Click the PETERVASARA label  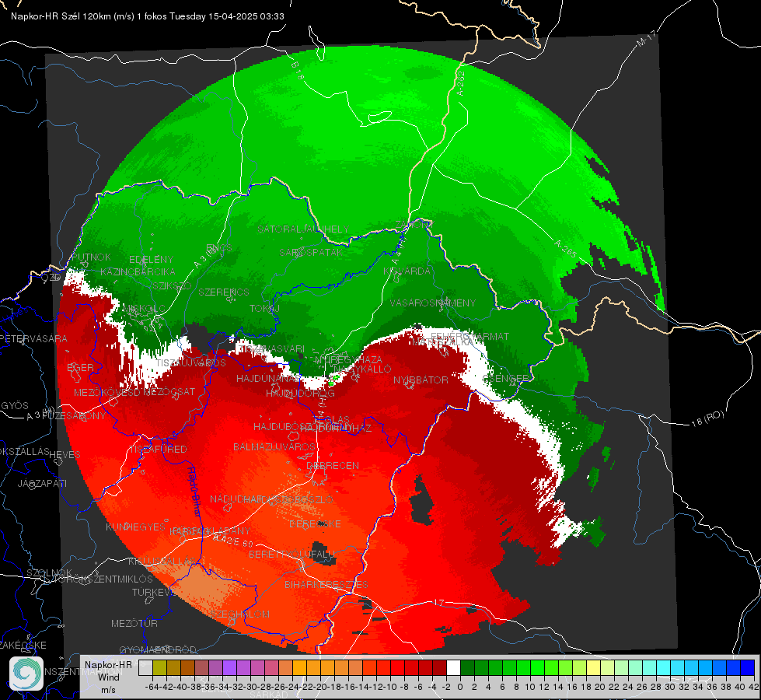(x=33, y=338)
